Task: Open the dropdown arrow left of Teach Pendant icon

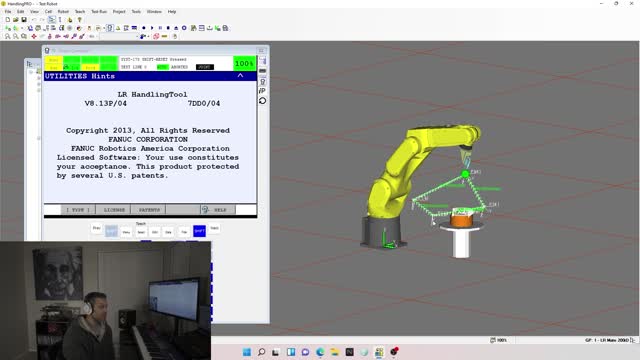Action: [103, 28]
